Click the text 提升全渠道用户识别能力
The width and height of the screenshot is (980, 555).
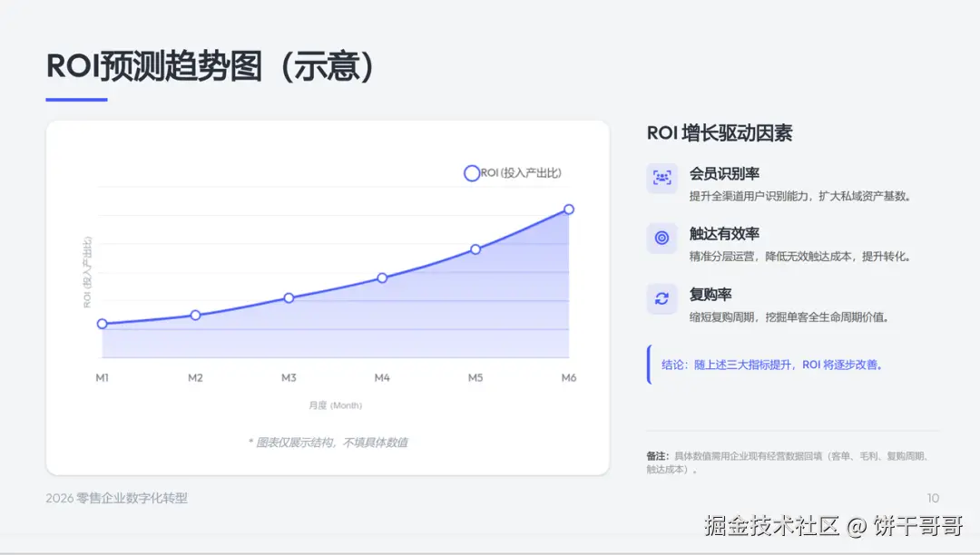tap(749, 196)
